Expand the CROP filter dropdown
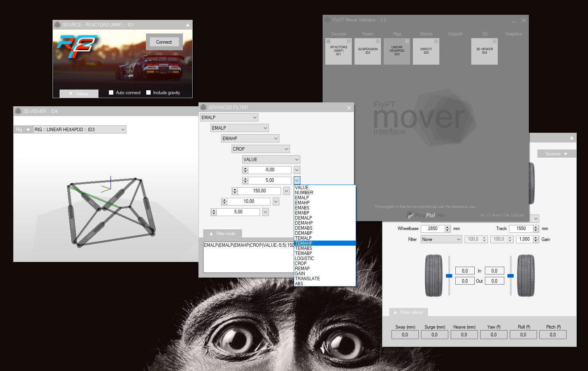 [x=286, y=149]
